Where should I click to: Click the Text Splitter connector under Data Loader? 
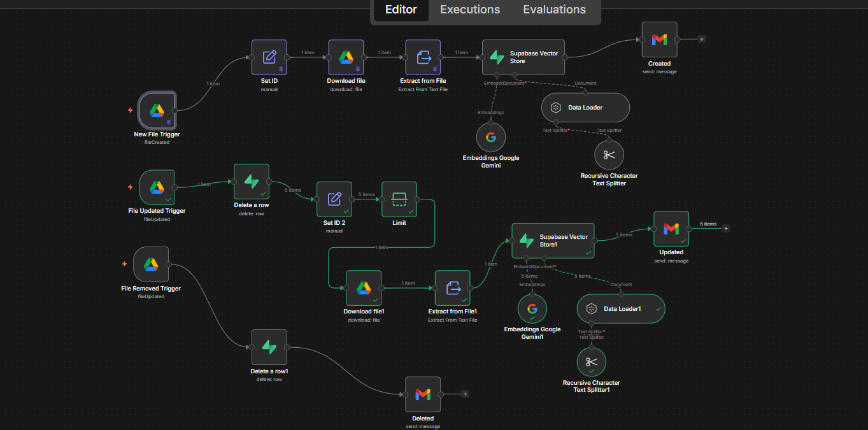coord(556,122)
